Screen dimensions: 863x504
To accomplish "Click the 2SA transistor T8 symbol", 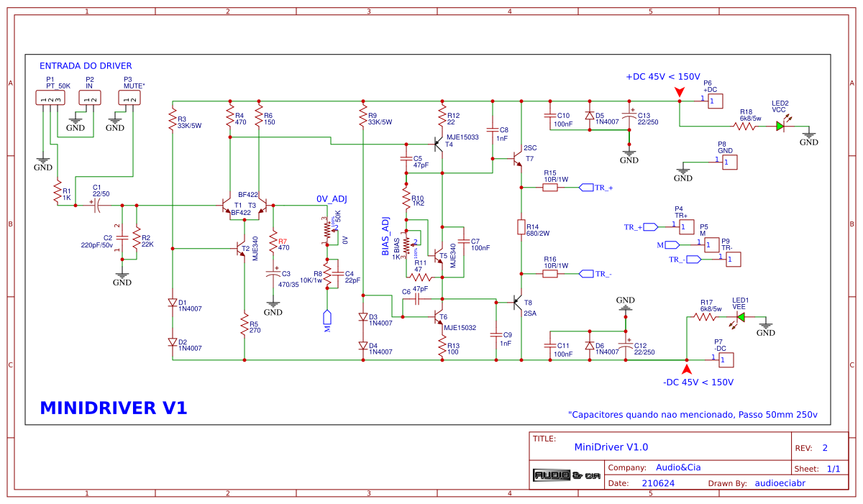I will 516,303.
